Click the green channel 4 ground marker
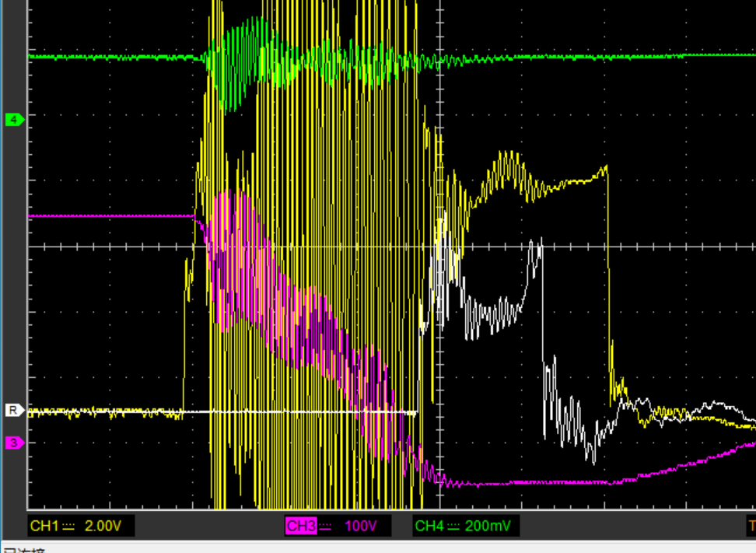This screenshot has height=553, width=756. click(x=15, y=120)
